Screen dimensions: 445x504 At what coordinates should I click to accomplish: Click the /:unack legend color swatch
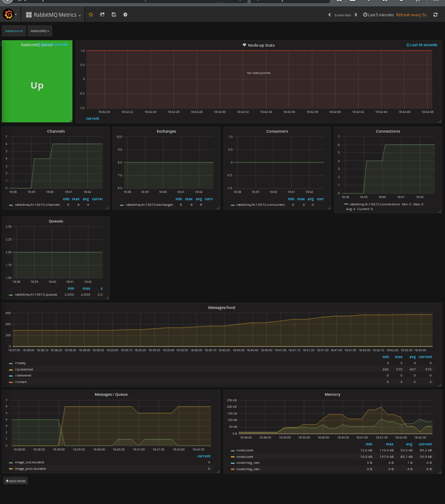[x=11, y=382]
